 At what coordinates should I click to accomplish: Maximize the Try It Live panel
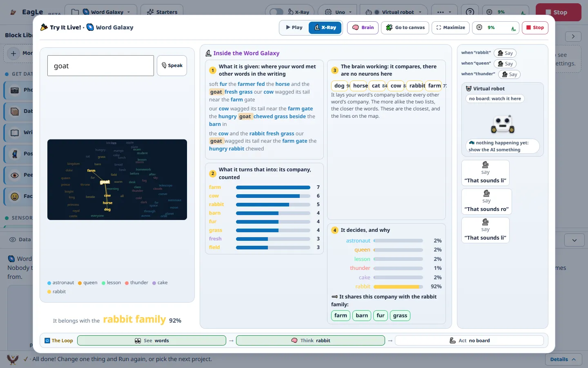click(x=450, y=27)
